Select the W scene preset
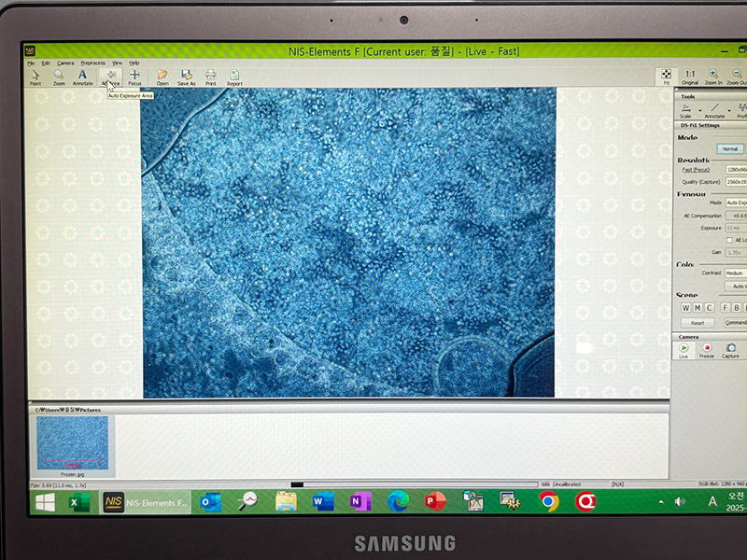 click(684, 307)
